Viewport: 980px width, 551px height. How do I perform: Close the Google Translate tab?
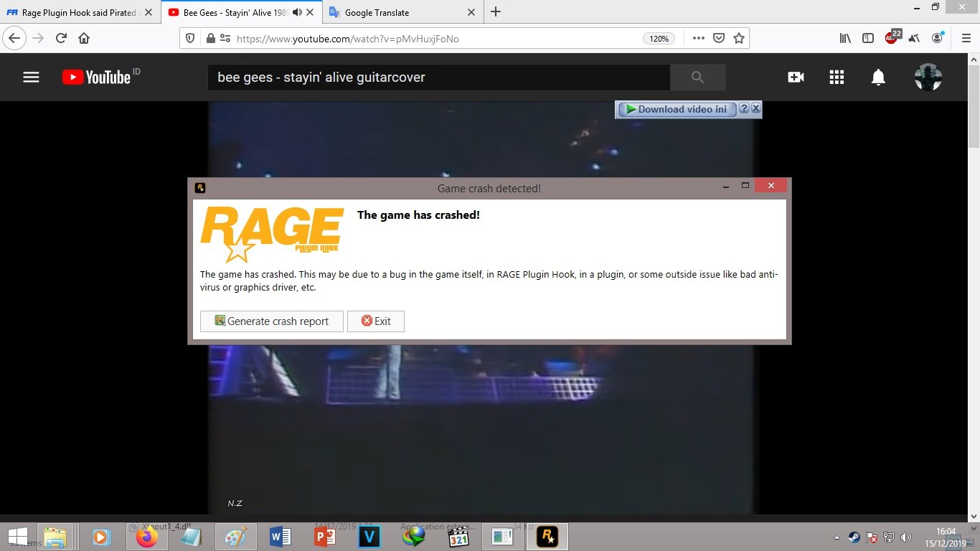(x=471, y=12)
